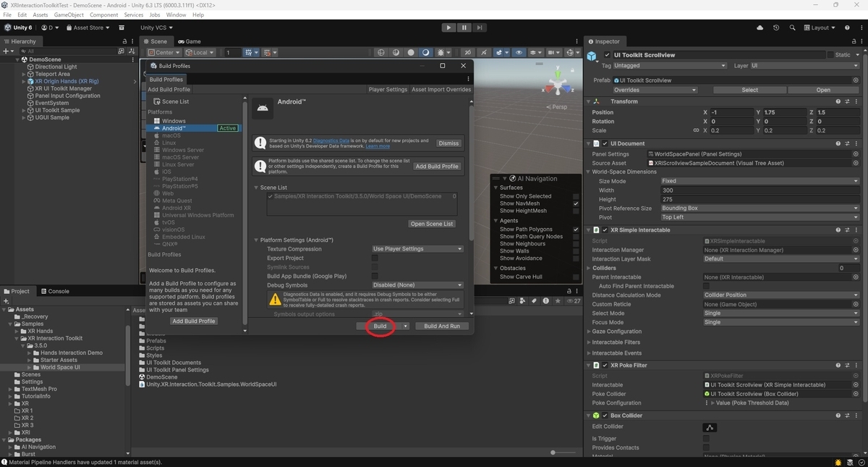Image resolution: width=868 pixels, height=467 pixels.
Task: Open Build Profiles window more options menu
Action: point(468,79)
